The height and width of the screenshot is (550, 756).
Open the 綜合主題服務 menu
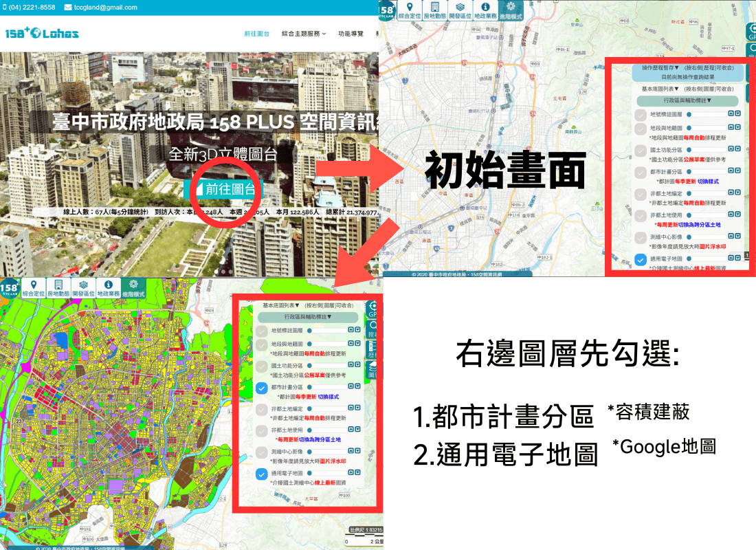[300, 32]
